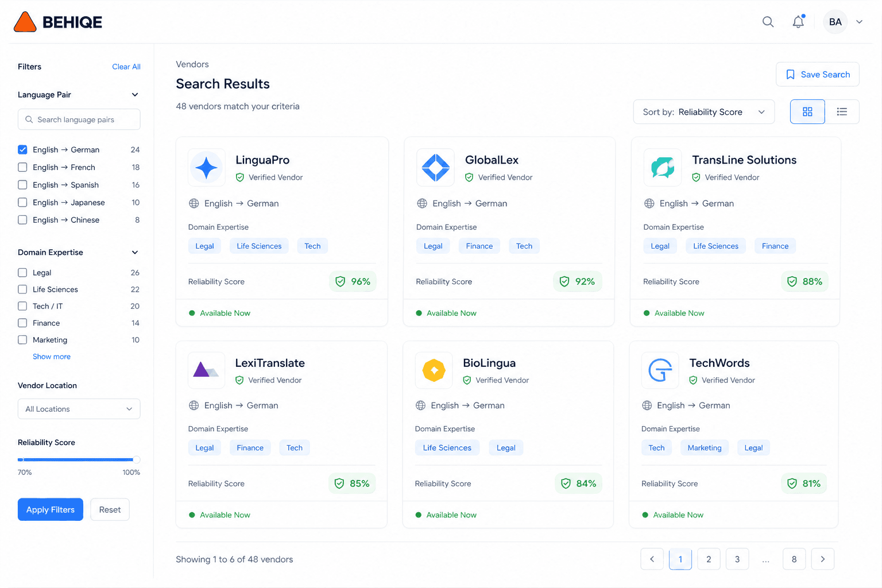882x588 pixels.
Task: Click the Show more domains link
Action: 52,357
